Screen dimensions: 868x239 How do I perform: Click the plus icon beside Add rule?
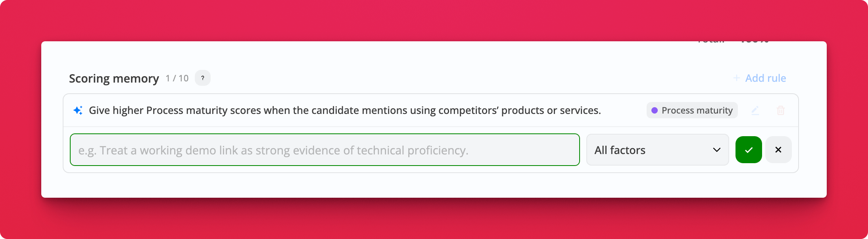736,78
